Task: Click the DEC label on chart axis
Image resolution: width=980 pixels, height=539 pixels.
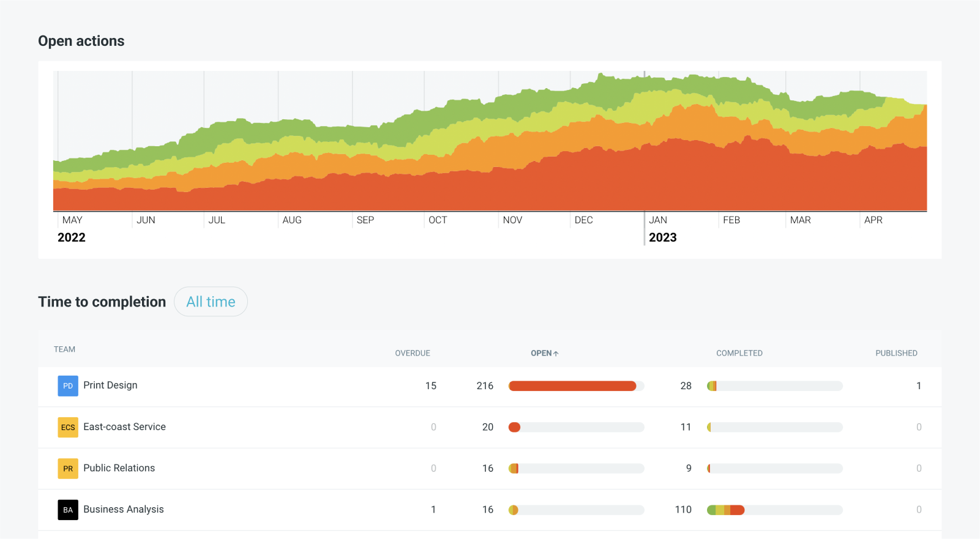Action: [x=583, y=220]
